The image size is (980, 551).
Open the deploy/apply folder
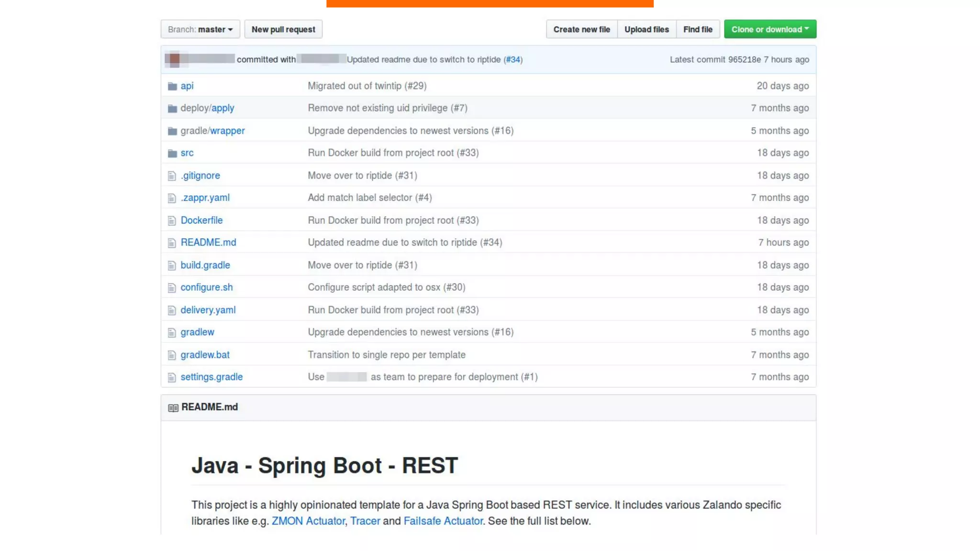223,108
